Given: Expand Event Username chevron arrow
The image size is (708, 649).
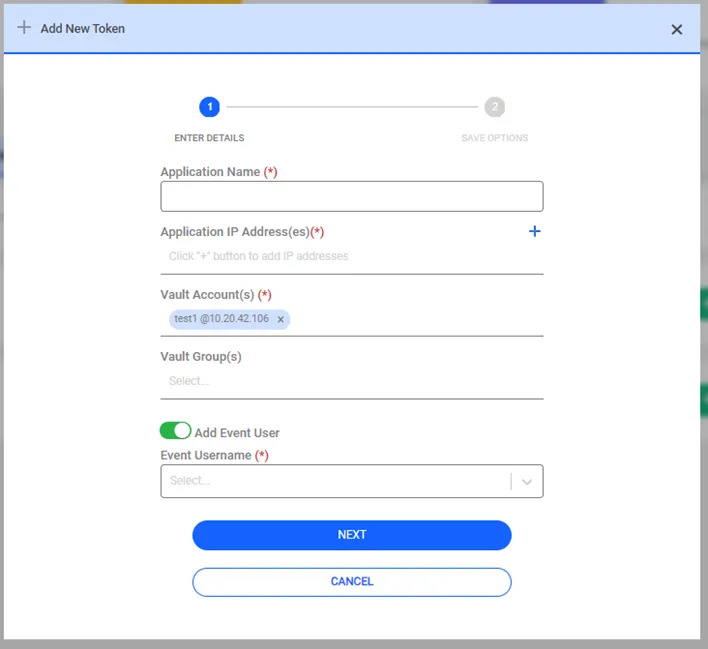Looking at the screenshot, I should (526, 481).
